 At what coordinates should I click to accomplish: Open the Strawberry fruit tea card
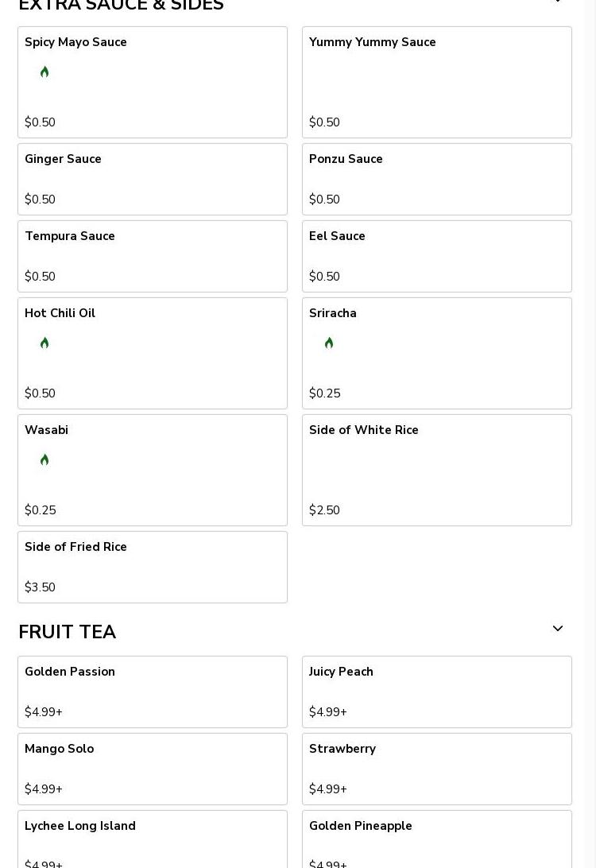tap(436, 769)
